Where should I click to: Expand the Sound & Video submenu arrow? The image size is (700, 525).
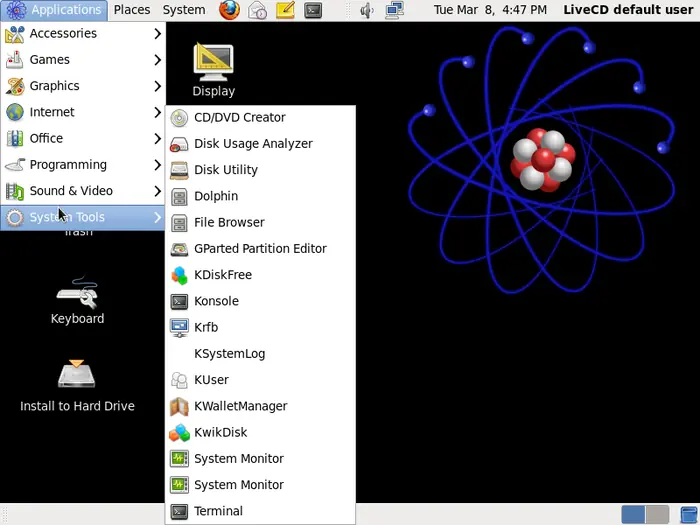tap(157, 191)
